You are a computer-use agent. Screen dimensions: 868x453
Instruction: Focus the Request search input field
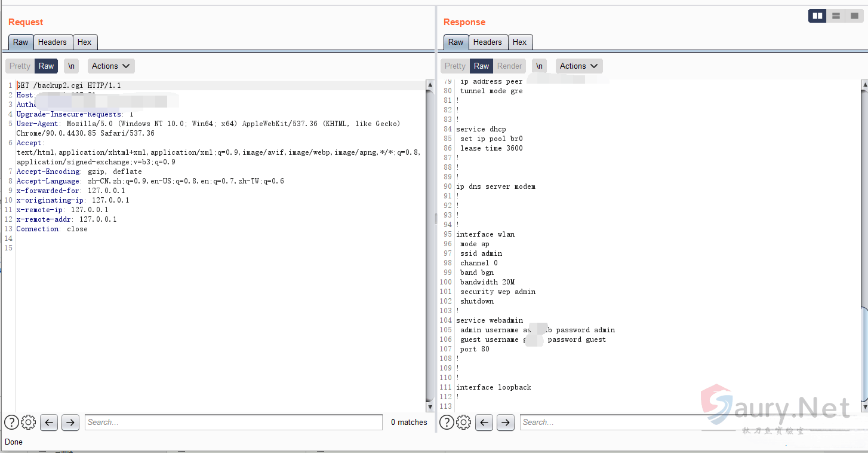click(x=233, y=423)
